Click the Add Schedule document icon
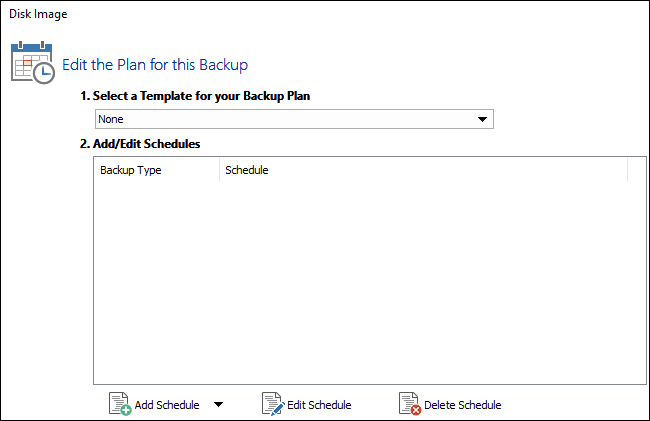650x421 pixels. (x=119, y=403)
